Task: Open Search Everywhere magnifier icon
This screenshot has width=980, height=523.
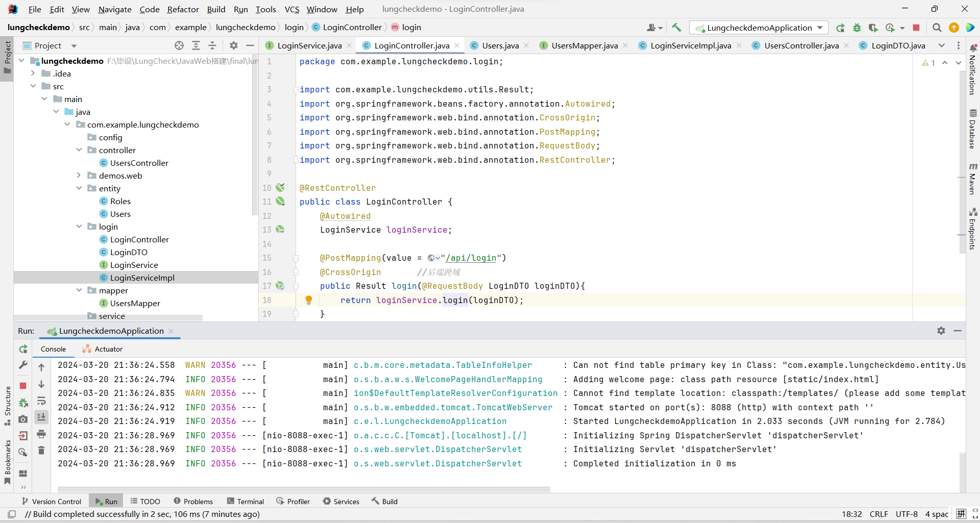Action: pos(937,28)
